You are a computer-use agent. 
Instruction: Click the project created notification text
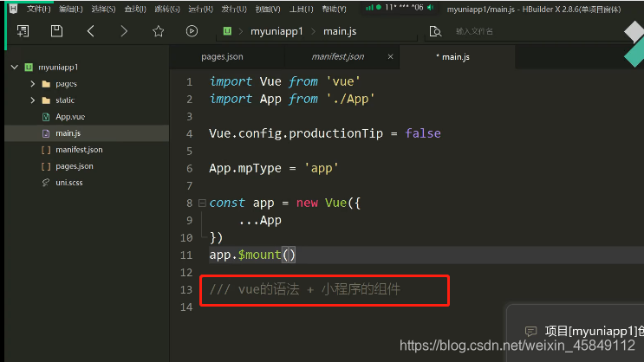click(x=594, y=331)
